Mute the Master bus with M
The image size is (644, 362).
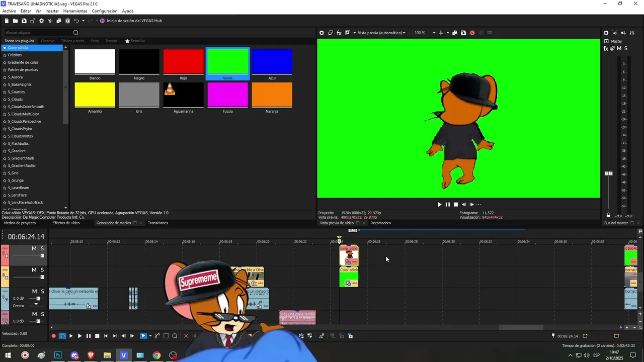pos(619,49)
